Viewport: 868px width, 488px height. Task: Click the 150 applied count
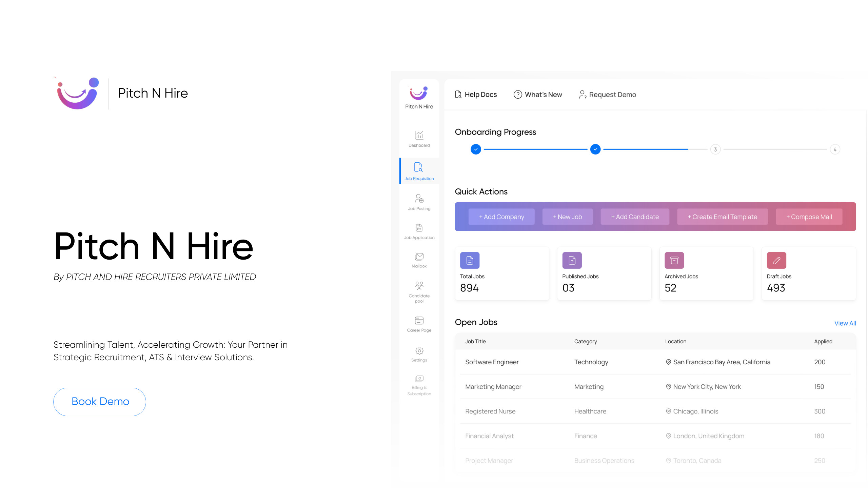point(819,387)
